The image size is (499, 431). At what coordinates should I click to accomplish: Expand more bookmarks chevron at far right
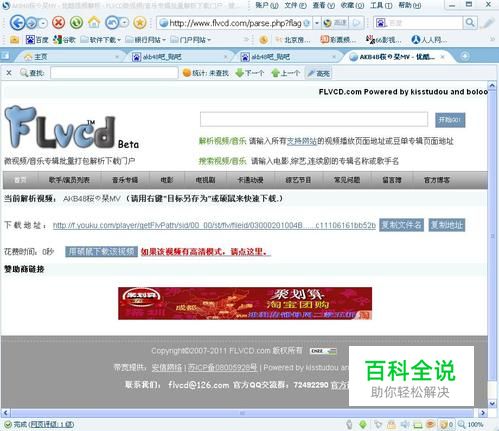pos(492,39)
